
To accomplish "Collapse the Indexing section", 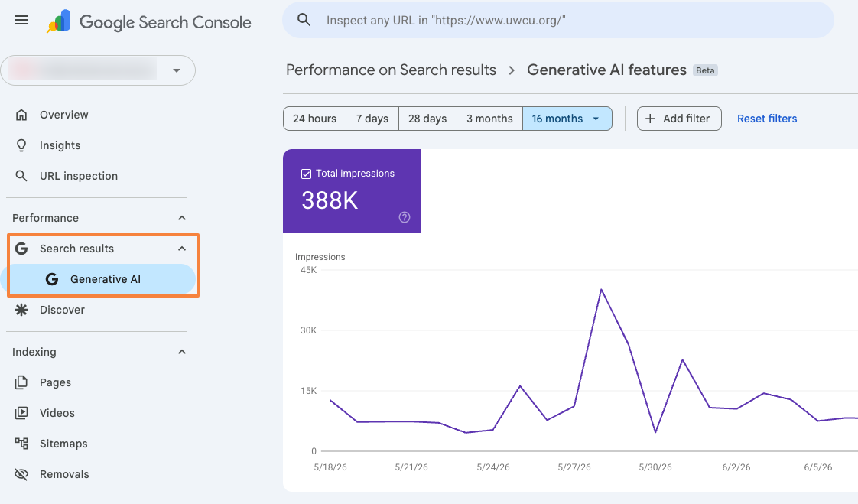I will [x=182, y=351].
